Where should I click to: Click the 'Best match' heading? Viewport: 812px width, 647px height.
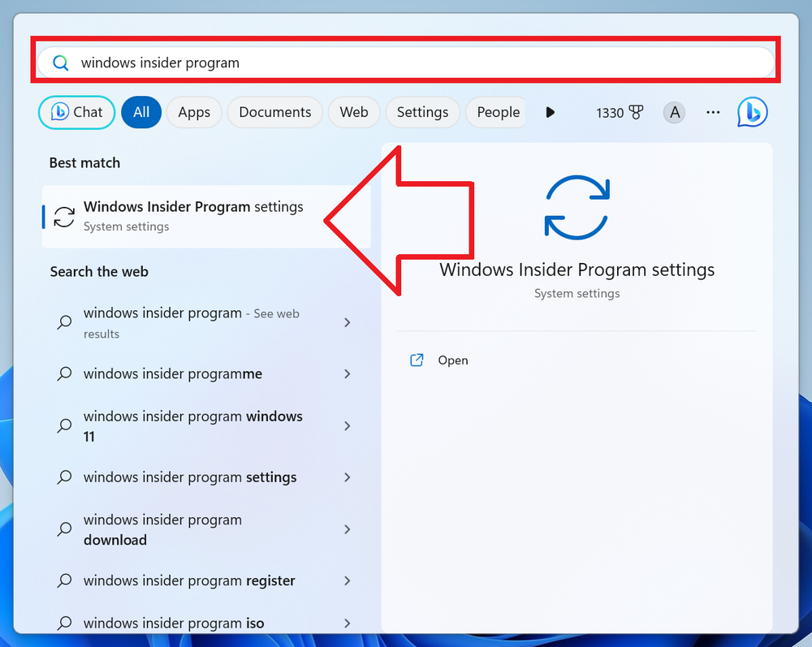pos(85,163)
